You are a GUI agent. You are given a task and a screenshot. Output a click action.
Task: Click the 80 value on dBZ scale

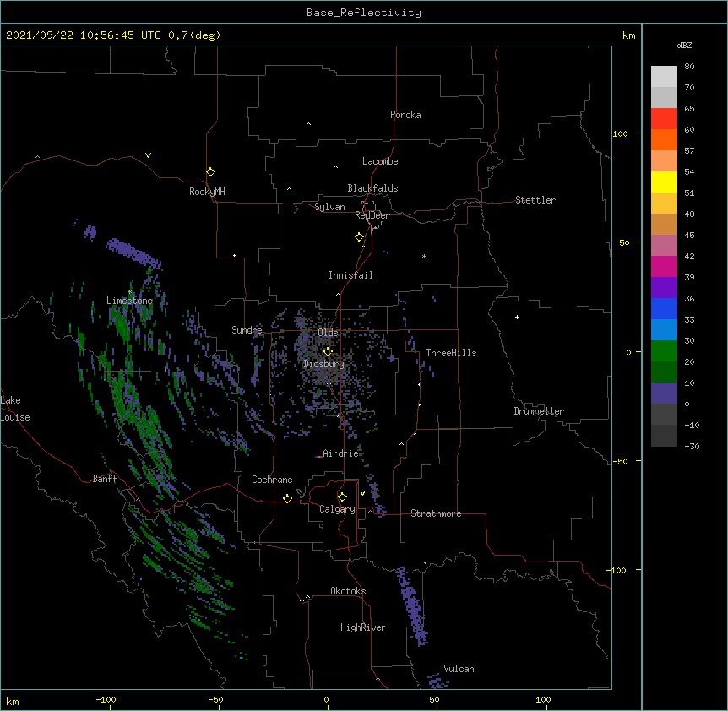[x=689, y=67]
